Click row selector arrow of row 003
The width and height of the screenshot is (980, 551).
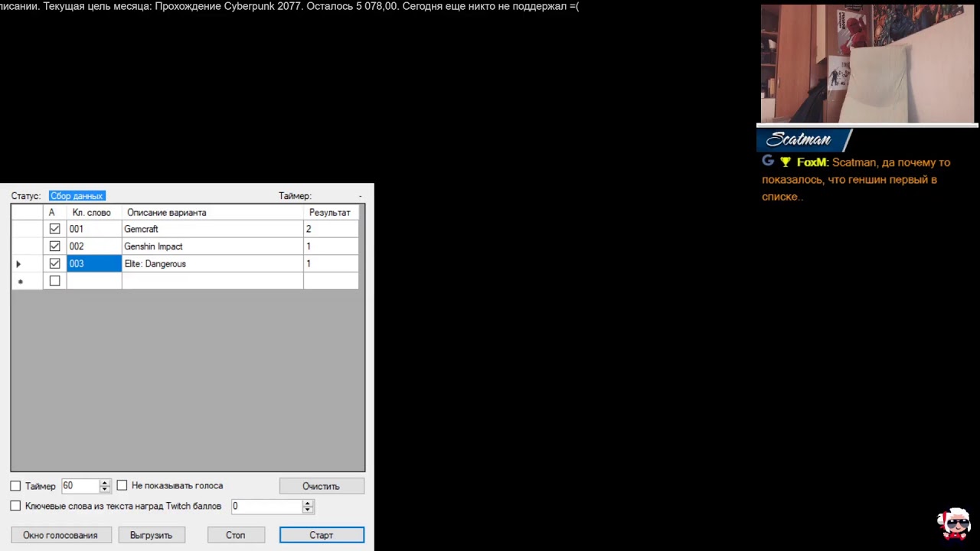pyautogui.click(x=18, y=264)
